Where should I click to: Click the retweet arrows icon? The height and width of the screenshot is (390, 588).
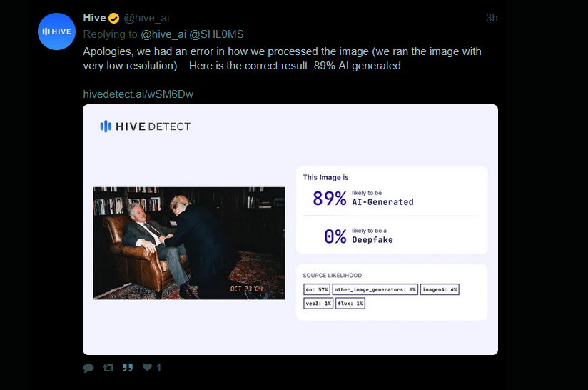[x=108, y=368]
